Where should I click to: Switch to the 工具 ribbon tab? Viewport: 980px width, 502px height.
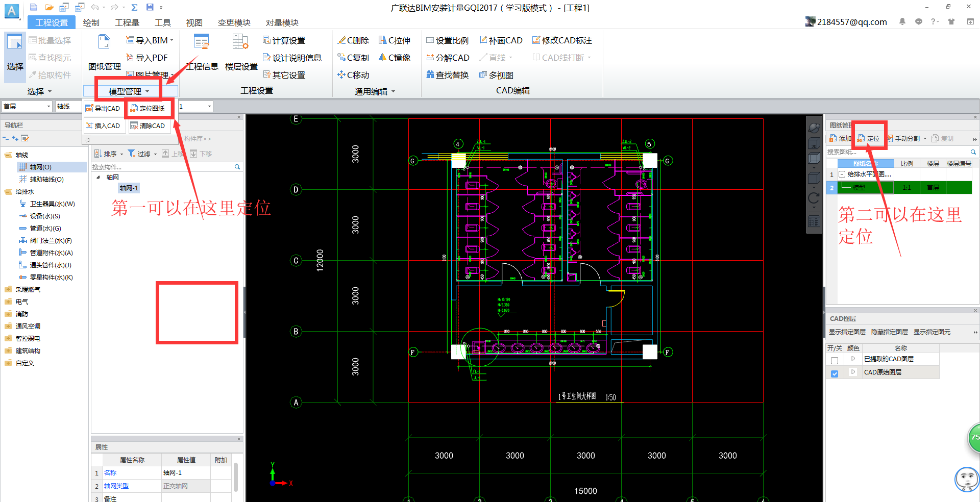click(163, 22)
